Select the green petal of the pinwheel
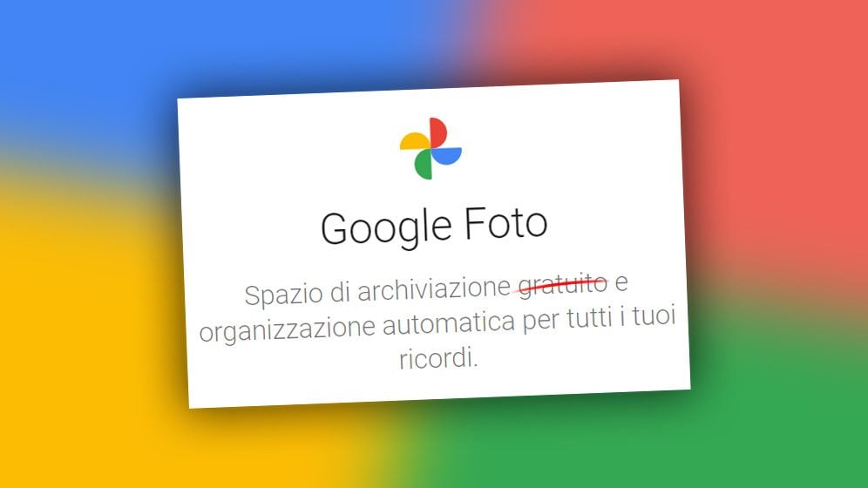This screenshot has height=488, width=868. pos(423,165)
